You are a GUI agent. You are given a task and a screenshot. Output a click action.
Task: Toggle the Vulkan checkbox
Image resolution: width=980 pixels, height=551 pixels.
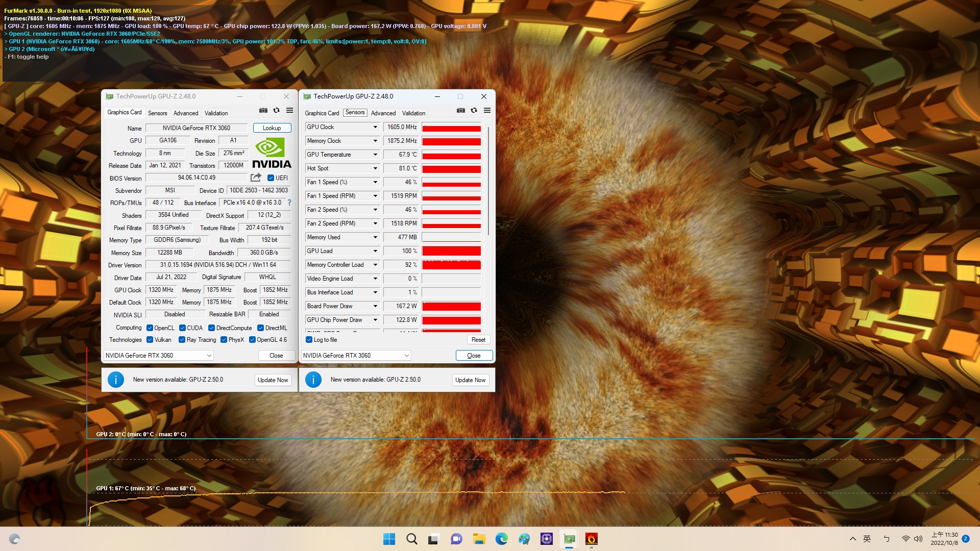click(150, 340)
